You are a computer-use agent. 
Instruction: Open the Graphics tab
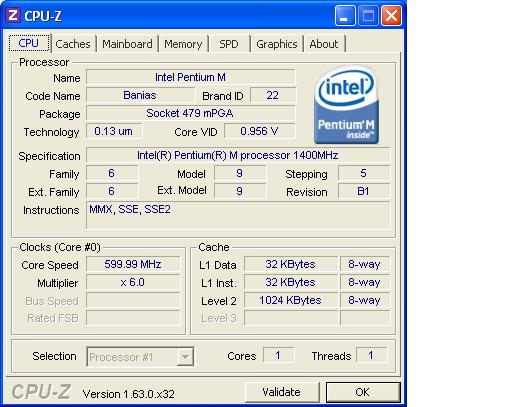[x=277, y=44]
